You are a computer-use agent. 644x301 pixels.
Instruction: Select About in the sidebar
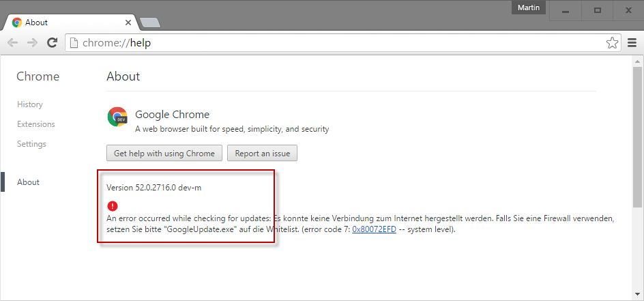pos(28,182)
